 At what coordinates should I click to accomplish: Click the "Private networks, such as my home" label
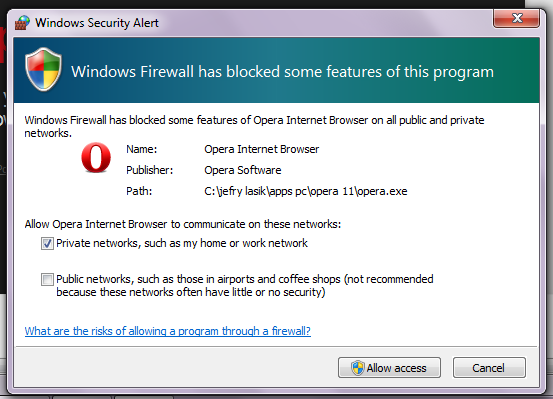pyautogui.click(x=182, y=243)
